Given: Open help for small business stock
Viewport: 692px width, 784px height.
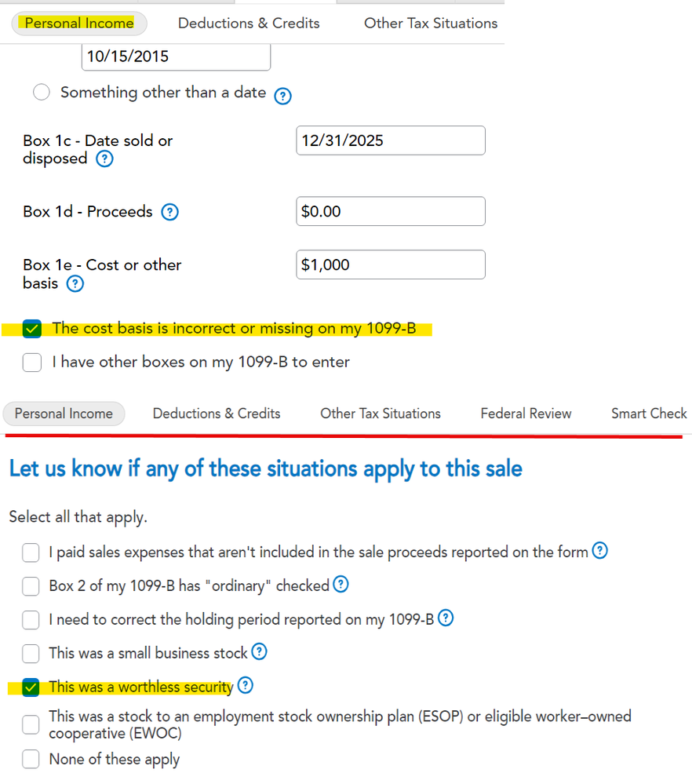Looking at the screenshot, I should point(259,652).
